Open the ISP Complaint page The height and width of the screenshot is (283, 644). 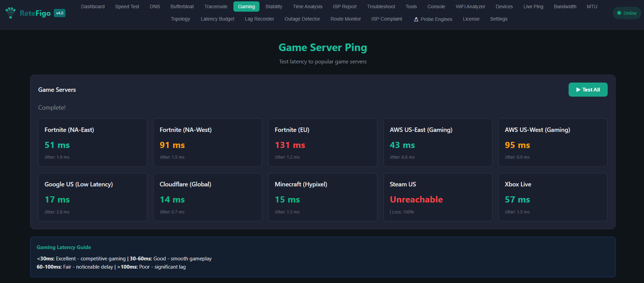click(x=387, y=19)
